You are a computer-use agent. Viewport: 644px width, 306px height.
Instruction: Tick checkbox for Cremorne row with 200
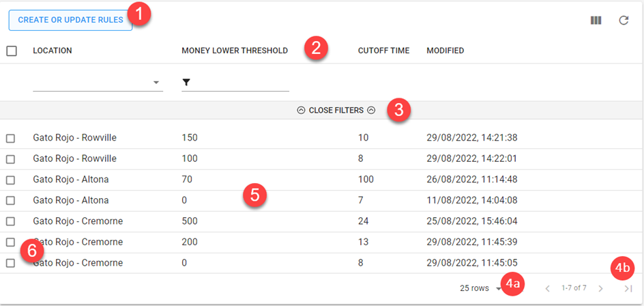(11, 242)
